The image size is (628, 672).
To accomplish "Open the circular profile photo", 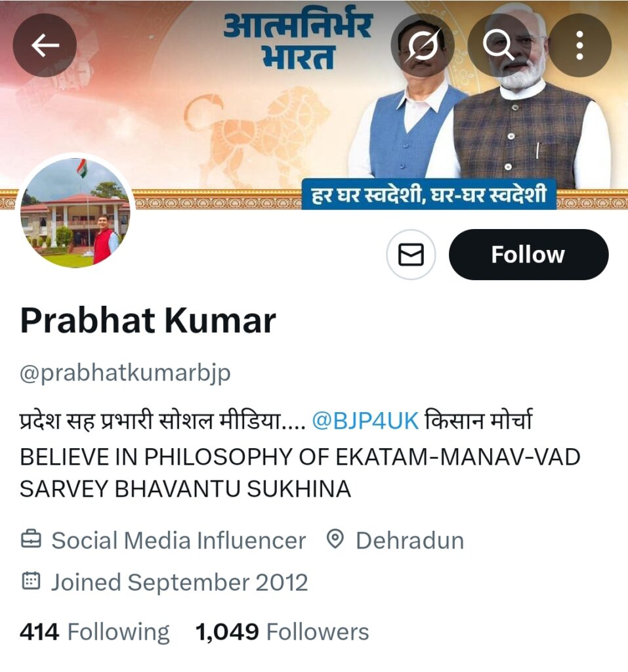I will 76,213.
